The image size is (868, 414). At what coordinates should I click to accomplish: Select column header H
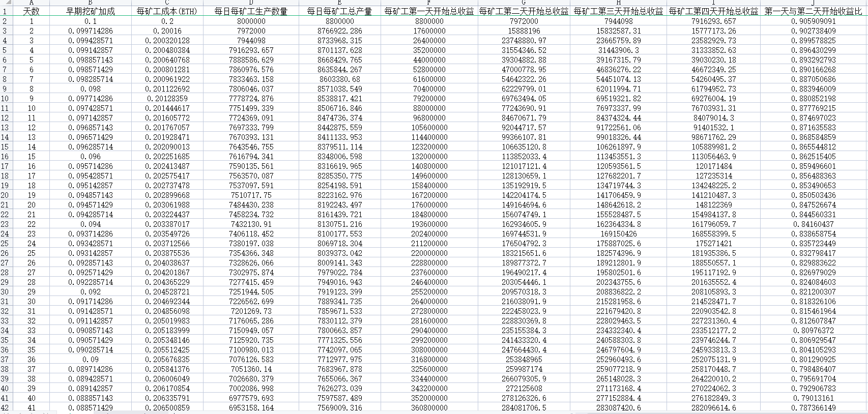(x=619, y=3)
